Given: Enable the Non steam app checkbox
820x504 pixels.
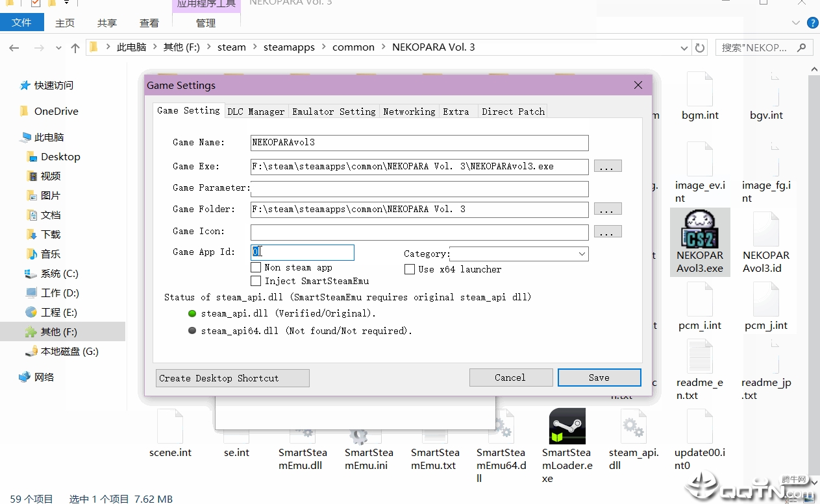Looking at the screenshot, I should point(256,267).
